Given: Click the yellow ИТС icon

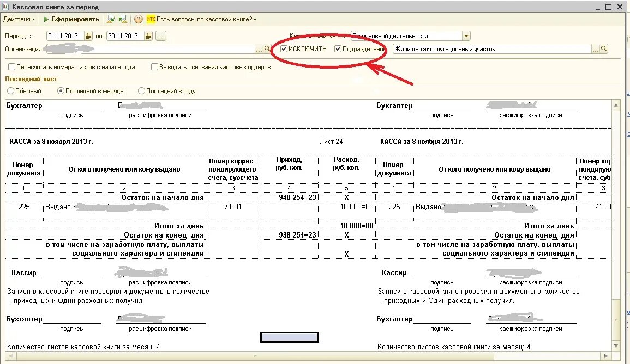Looking at the screenshot, I should tap(151, 19).
